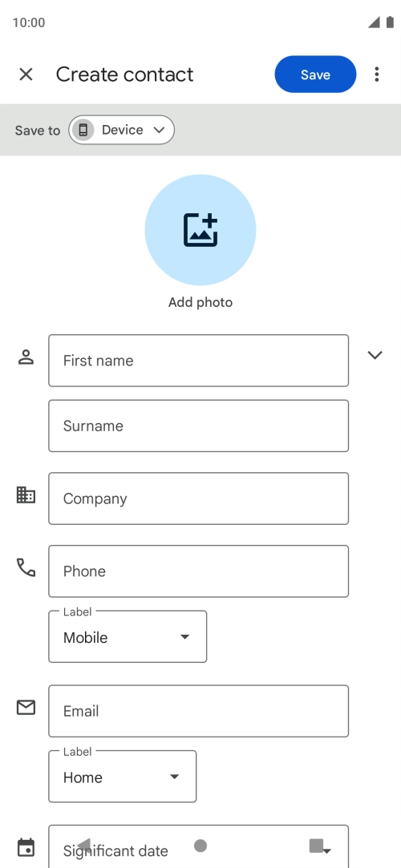This screenshot has height=868, width=401.
Task: Tap the Create contact title
Action: (x=124, y=75)
